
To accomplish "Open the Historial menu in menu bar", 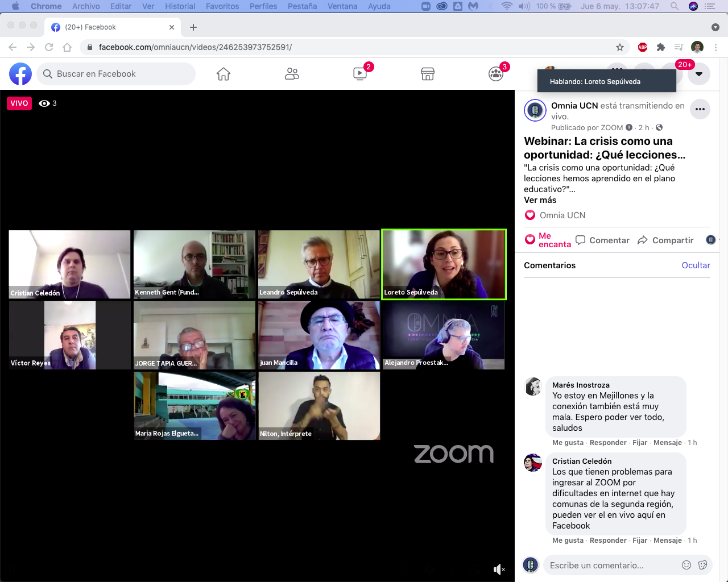I will (180, 6).
